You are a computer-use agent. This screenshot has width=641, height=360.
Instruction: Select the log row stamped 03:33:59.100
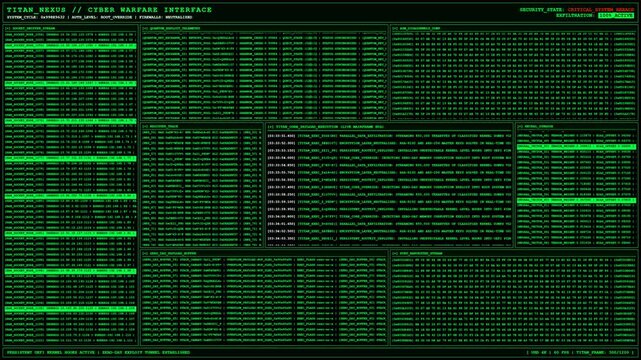[x=389, y=202]
